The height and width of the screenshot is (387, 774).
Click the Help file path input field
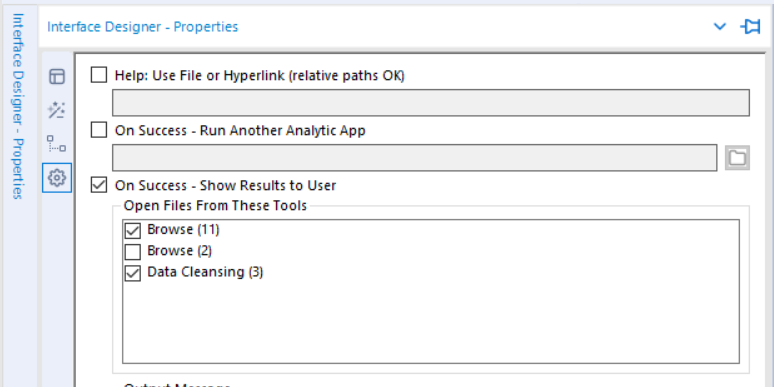tap(431, 103)
